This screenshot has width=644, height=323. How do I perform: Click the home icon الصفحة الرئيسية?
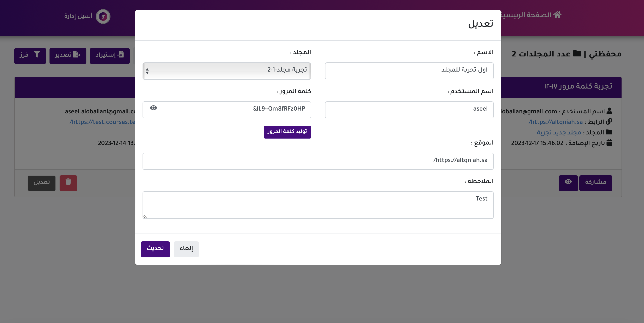[x=557, y=15]
